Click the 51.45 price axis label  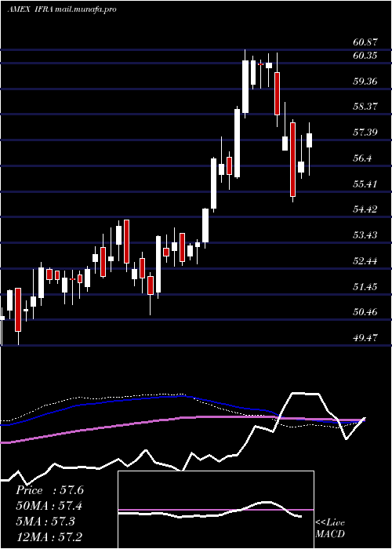365,287
